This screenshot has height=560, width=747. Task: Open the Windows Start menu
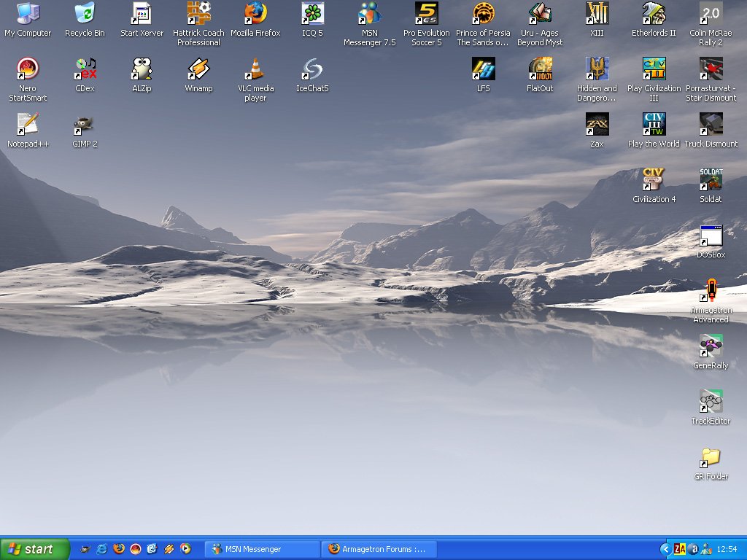[34, 549]
